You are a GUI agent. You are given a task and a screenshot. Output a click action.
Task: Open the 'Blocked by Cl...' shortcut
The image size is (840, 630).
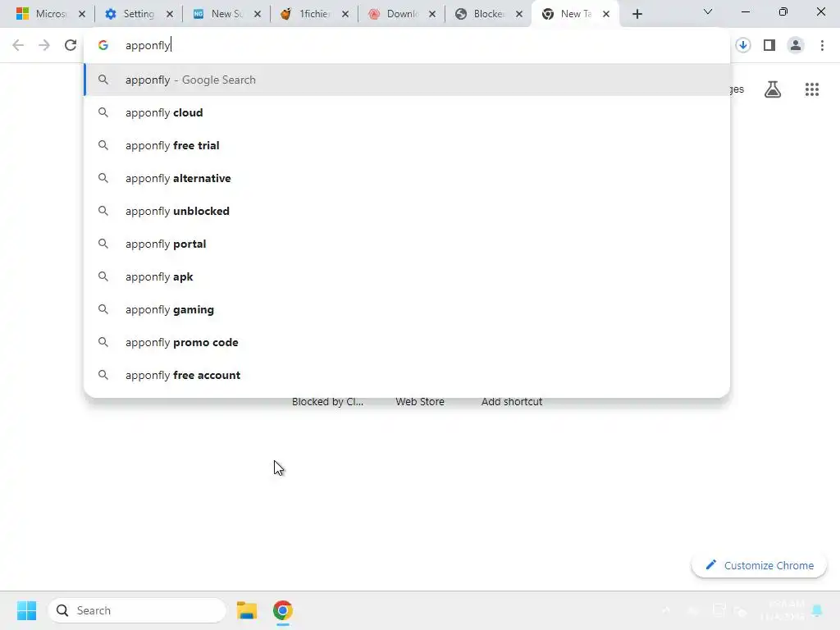[328, 402]
